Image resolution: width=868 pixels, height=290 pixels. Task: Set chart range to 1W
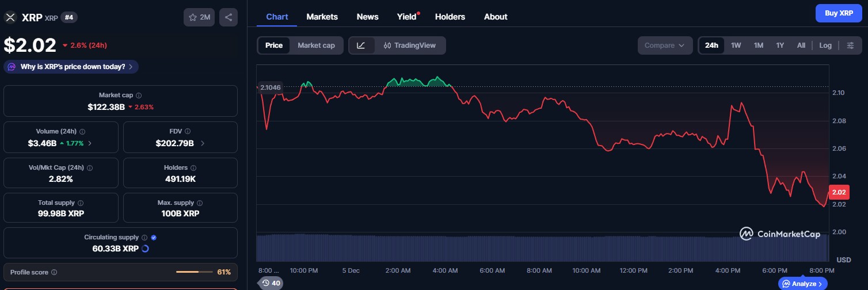click(x=736, y=45)
